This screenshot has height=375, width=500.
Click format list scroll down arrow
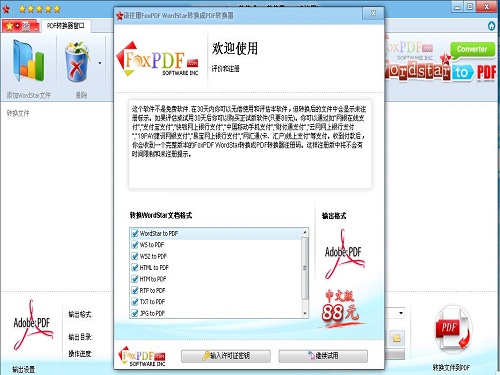click(x=305, y=314)
